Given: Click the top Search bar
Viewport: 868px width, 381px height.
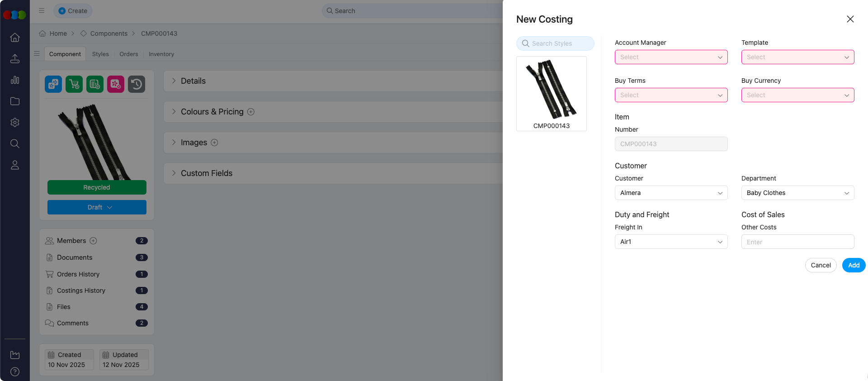Looking at the screenshot, I should click(x=412, y=11).
